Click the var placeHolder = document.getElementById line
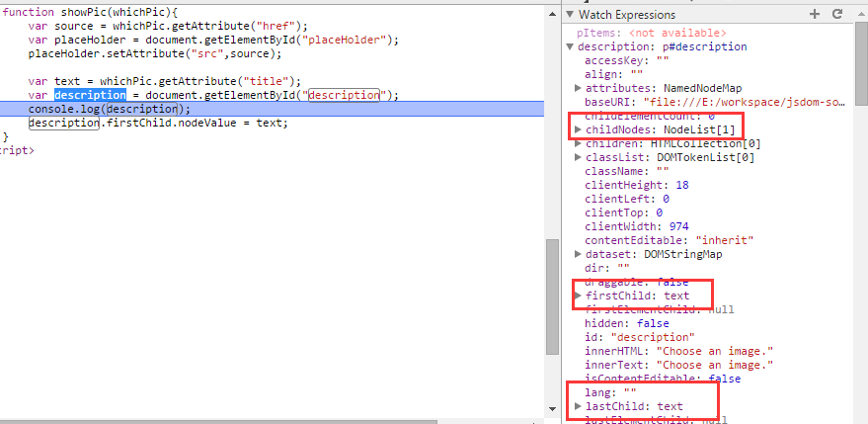The image size is (868, 424). pos(213,40)
